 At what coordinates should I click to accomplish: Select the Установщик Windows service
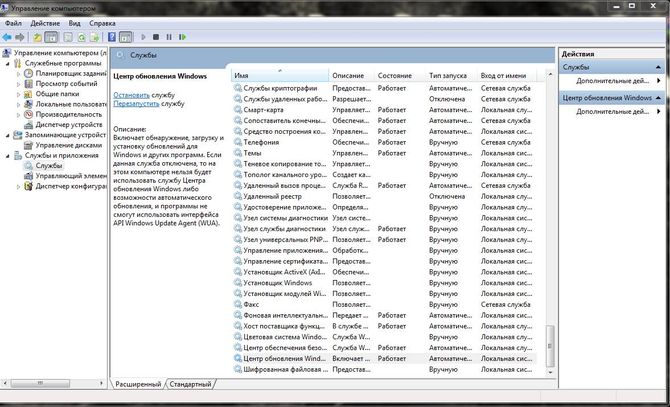384,283
